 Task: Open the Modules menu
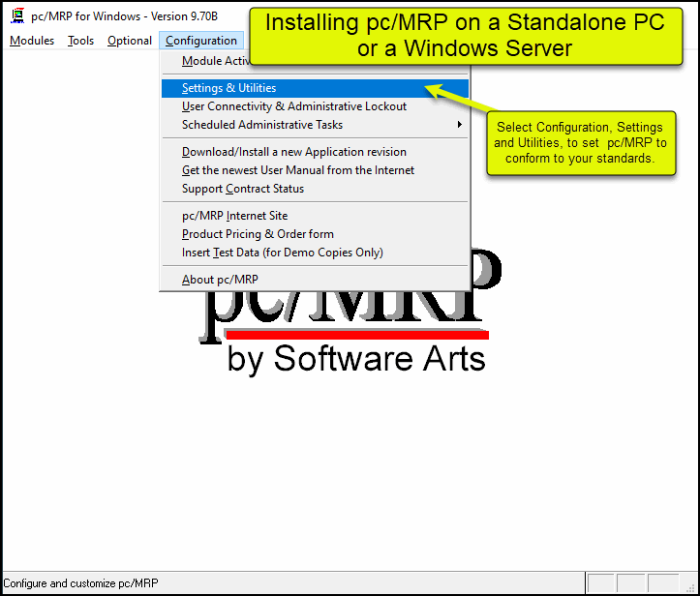click(x=32, y=41)
